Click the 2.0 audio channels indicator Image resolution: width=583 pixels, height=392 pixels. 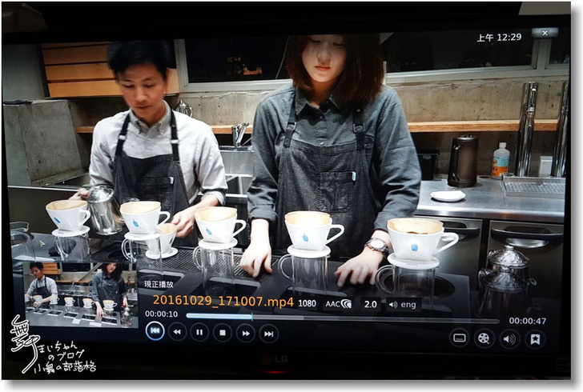click(x=370, y=304)
